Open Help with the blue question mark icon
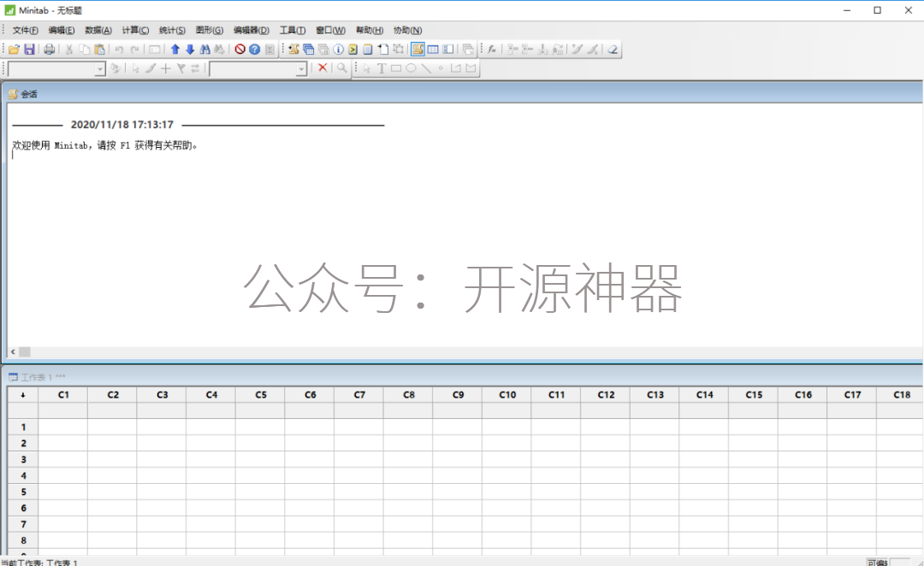 point(255,50)
